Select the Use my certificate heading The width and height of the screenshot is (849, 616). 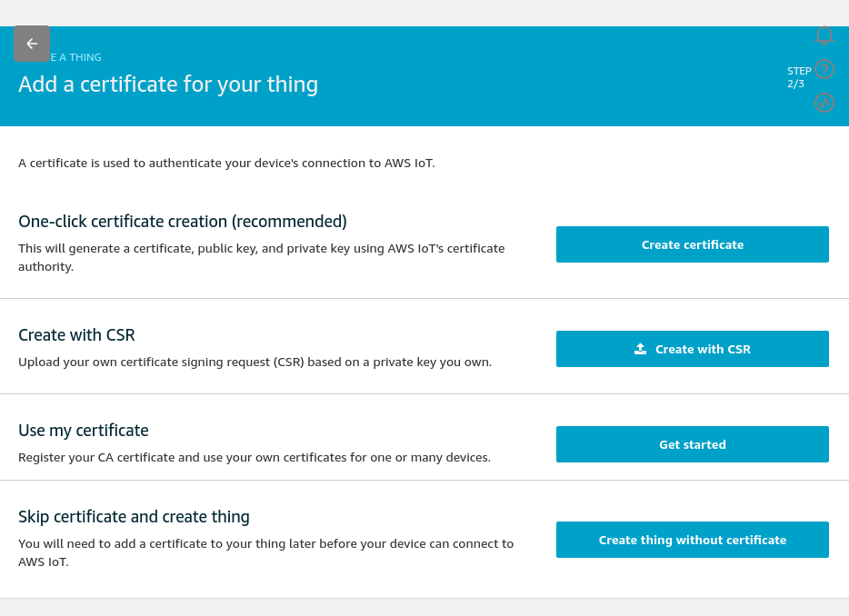(84, 431)
